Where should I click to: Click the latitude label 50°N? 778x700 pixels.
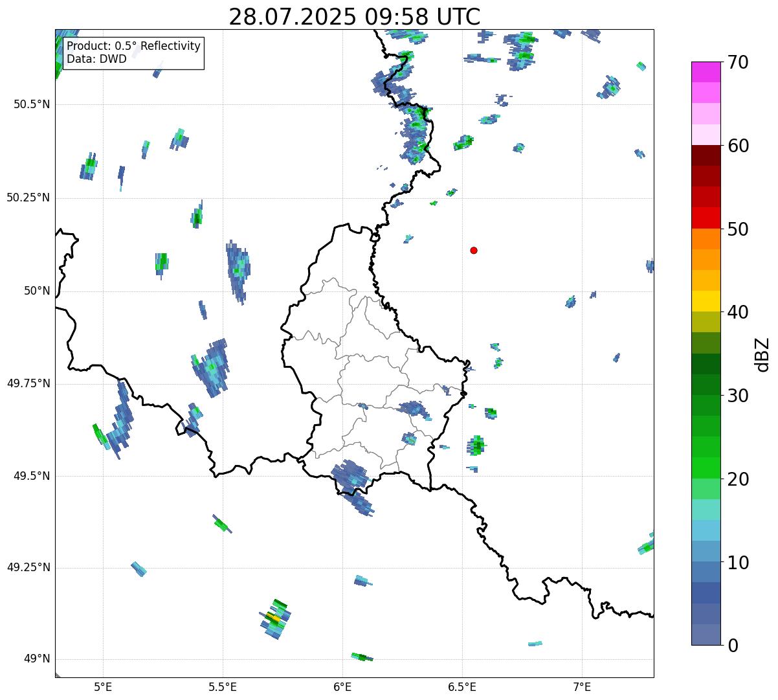(36, 291)
